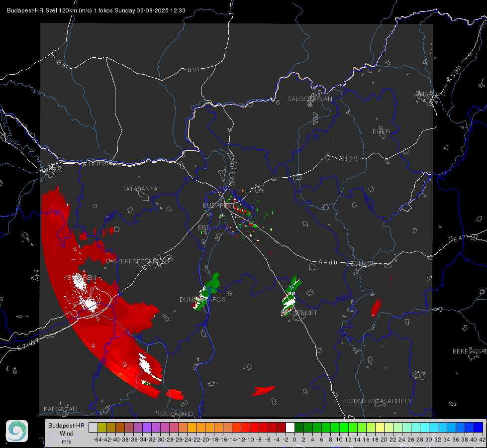
Task: Click the Heves county label
Action: pyautogui.click(x=368, y=203)
